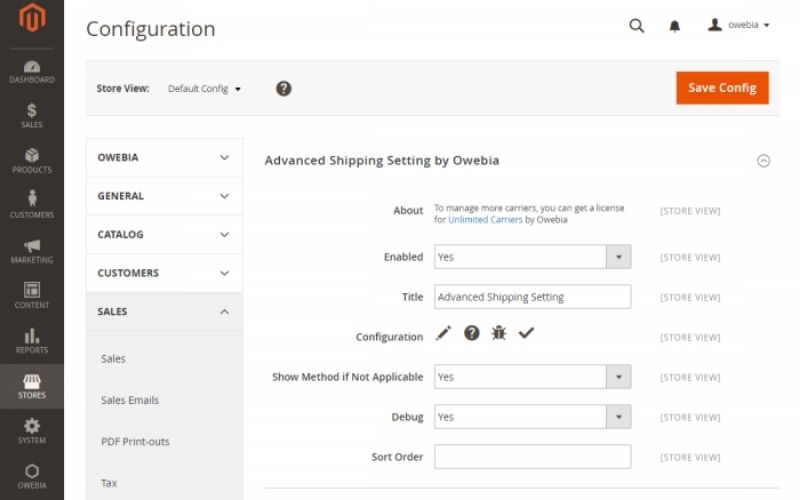Select the Sales Emails submenu item
This screenshot has width=800, height=500.
(130, 400)
